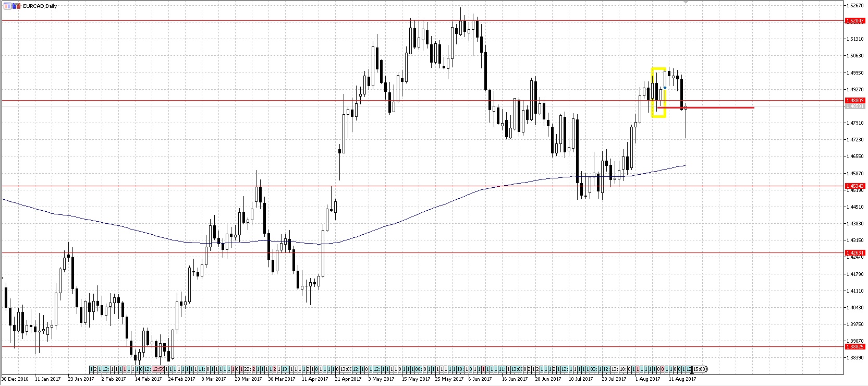Click the 22: event marker near 20 Mar
The height and width of the screenshot is (386, 868).
pyautogui.click(x=248, y=369)
